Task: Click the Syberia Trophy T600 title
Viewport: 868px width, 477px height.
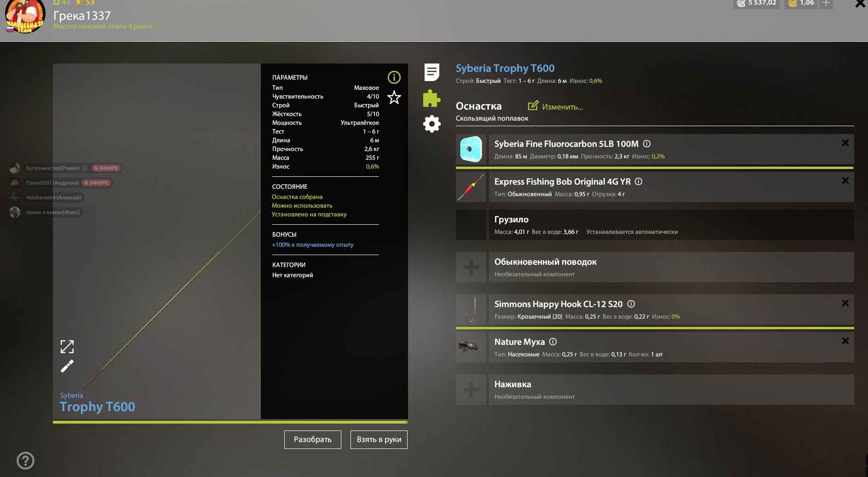Action: coord(505,68)
